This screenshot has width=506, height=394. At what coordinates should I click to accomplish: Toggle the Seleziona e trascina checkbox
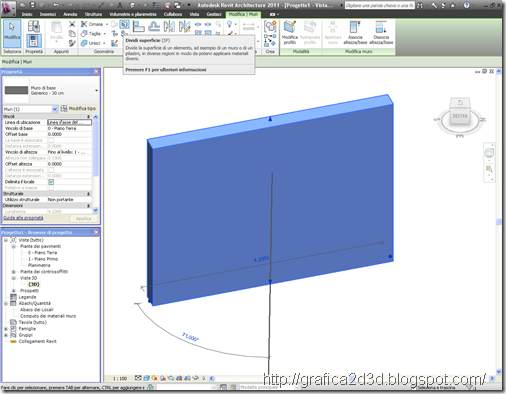tap(413, 387)
